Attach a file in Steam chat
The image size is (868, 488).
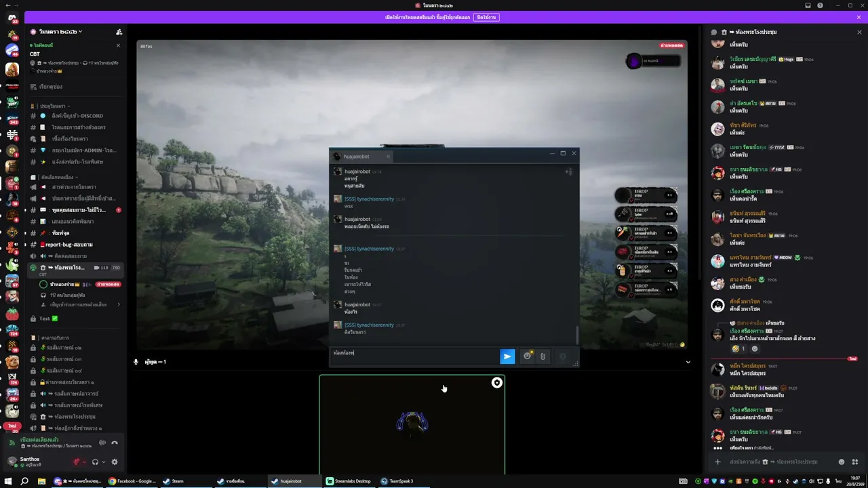pos(542,356)
